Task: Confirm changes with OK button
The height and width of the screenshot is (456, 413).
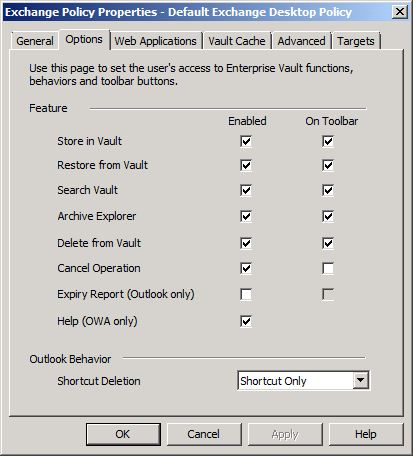Action: tap(123, 434)
